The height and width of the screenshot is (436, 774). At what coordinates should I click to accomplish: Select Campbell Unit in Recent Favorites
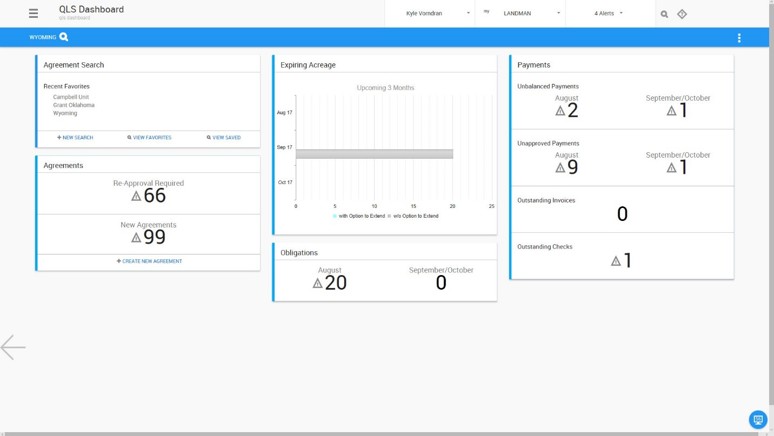click(71, 97)
